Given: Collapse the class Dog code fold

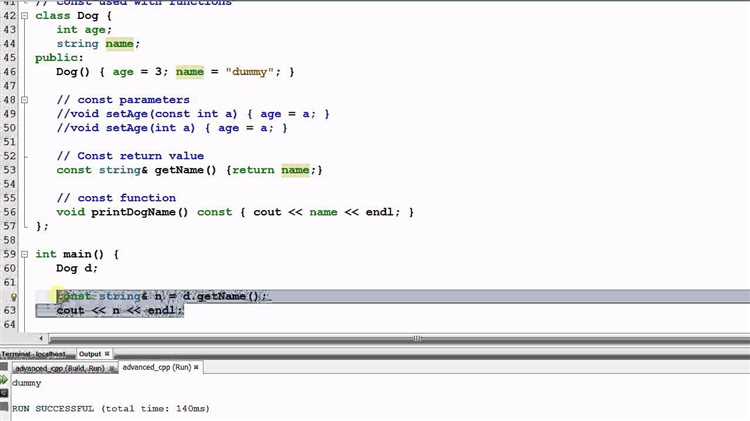Looking at the screenshot, I should click(24, 16).
